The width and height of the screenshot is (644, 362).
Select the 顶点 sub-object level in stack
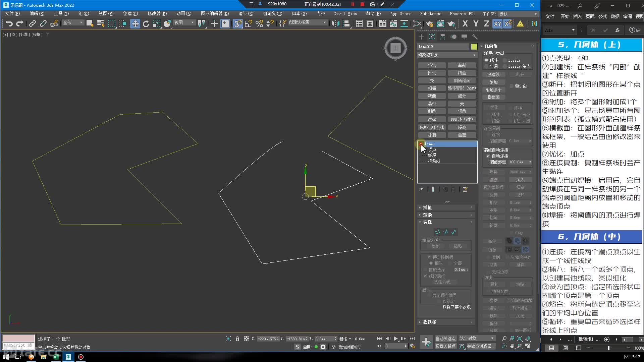coord(432,149)
